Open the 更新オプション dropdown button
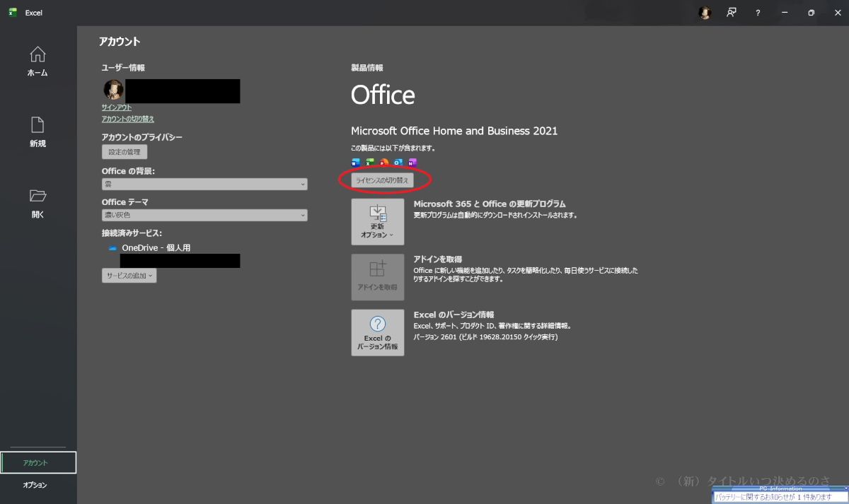This screenshot has height=504, width=849. coord(378,222)
